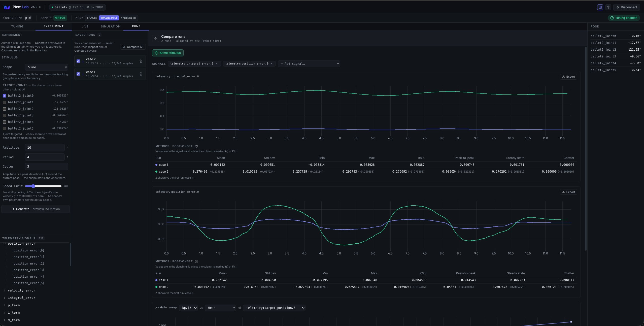
Task: Remove the telemetry:integral_error.0 signal chip
Action: tap(216, 64)
